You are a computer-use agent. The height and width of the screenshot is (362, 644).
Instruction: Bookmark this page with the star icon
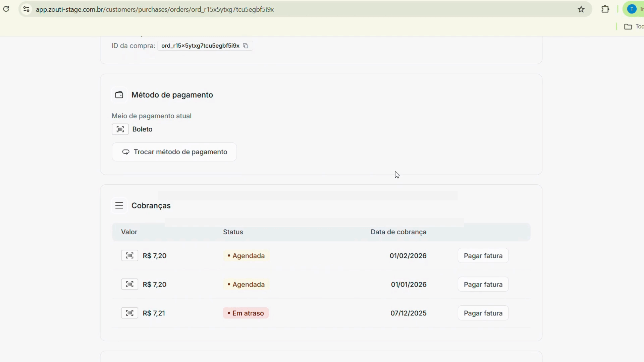coord(581,9)
